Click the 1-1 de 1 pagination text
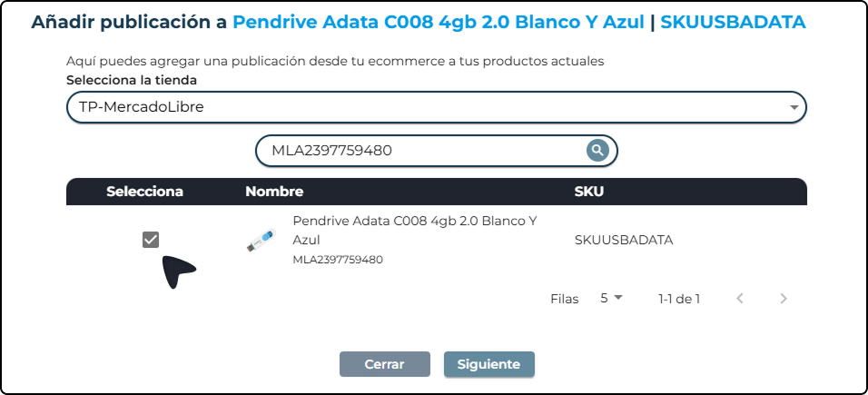 679,298
